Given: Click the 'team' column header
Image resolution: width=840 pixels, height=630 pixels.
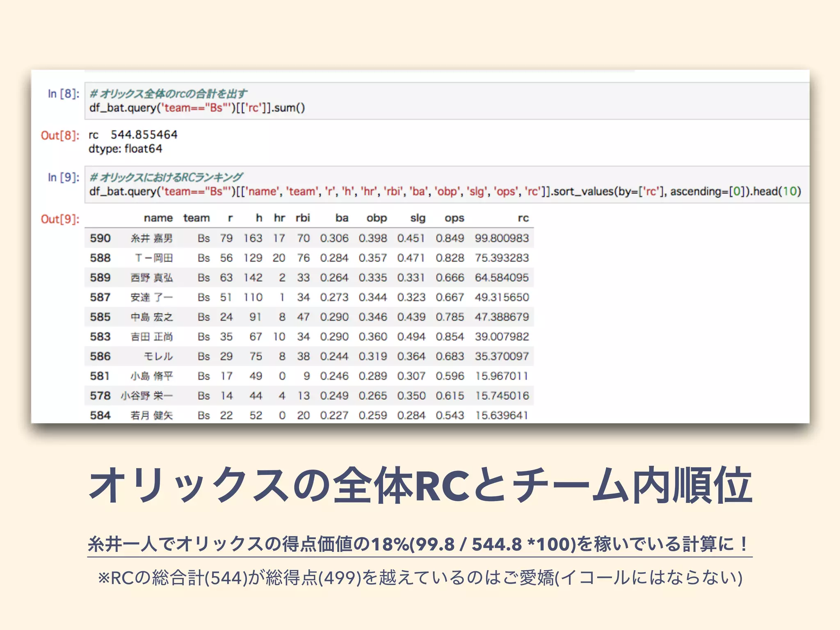Looking at the screenshot, I should [x=196, y=218].
